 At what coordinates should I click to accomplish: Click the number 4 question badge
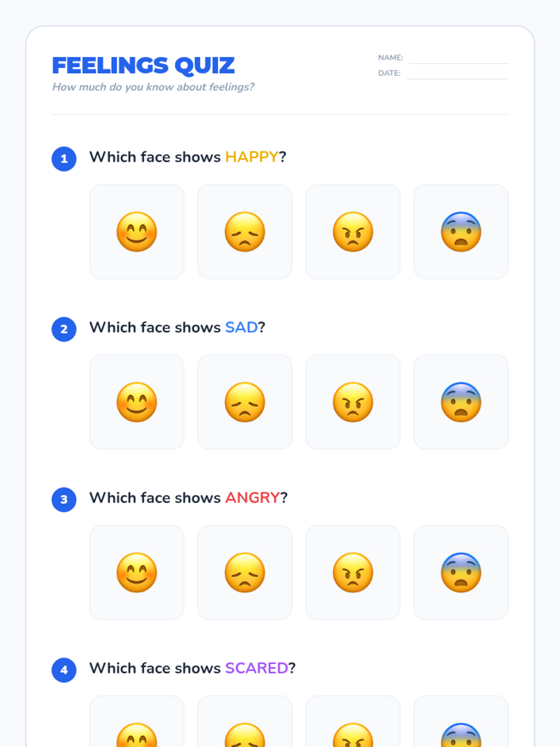coord(64,670)
